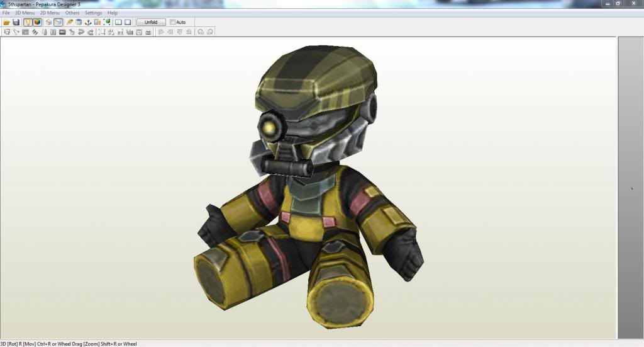This screenshot has height=347, width=644.
Task: Toggle the light bulb lighting button
Action: [28, 22]
